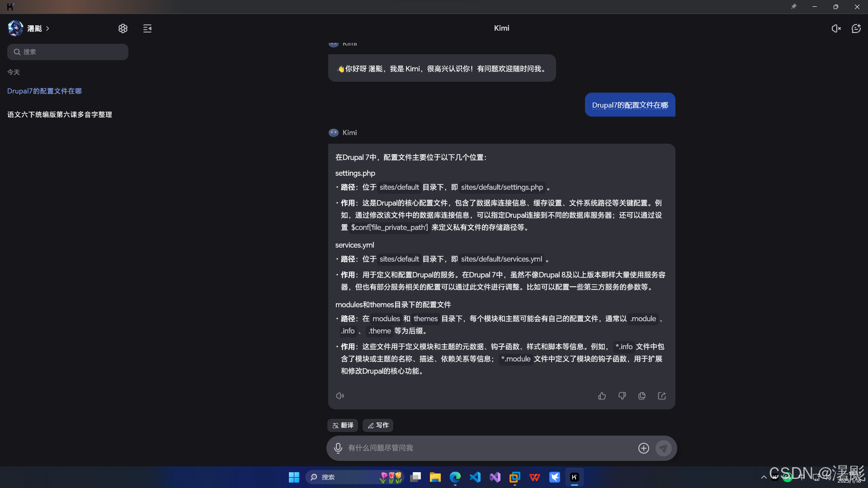Image resolution: width=868 pixels, height=488 pixels.
Task: Open the settings hexagon icon in sidebar
Action: pyautogui.click(x=123, y=28)
